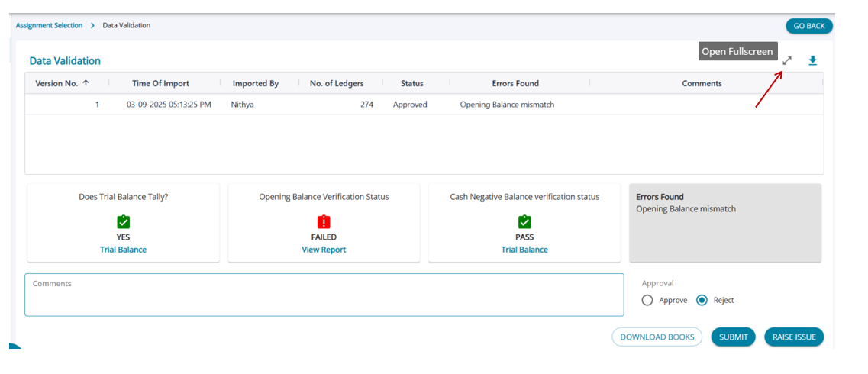This screenshot has width=868, height=374.
Task: Open View Report for opening balance
Action: click(324, 250)
